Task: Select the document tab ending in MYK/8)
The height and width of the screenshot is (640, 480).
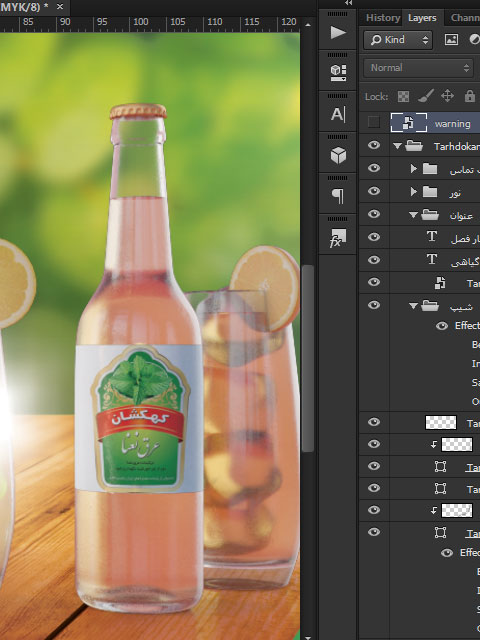Action: (24, 7)
